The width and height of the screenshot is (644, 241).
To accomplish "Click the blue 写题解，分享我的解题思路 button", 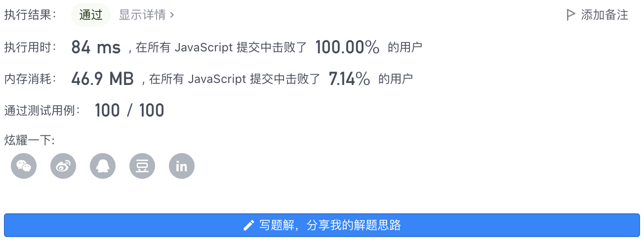I will (322, 226).
